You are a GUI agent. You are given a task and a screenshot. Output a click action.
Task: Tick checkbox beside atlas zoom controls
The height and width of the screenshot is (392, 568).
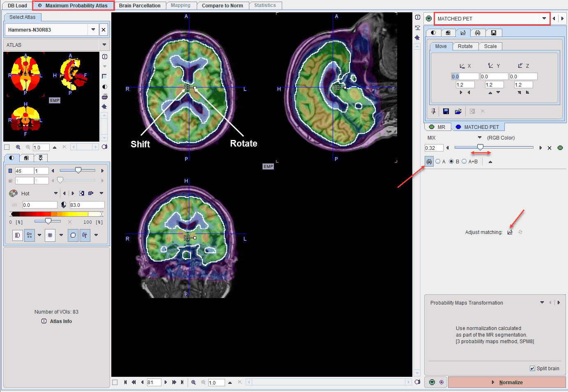7,147
